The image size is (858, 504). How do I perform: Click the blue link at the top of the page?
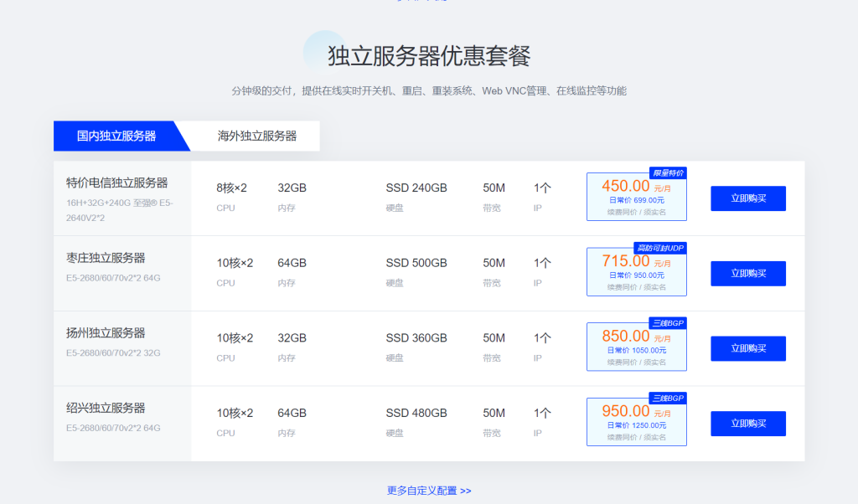429,3
